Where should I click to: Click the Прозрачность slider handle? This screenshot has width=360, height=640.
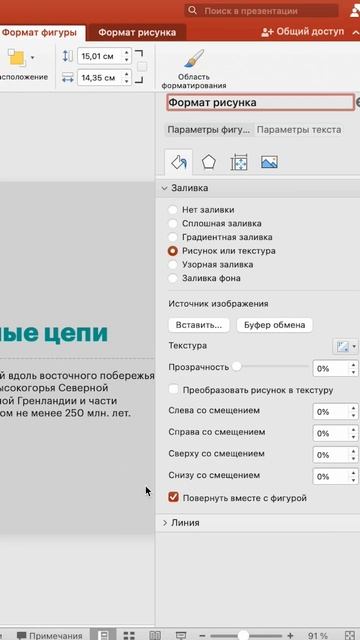[x=236, y=367]
